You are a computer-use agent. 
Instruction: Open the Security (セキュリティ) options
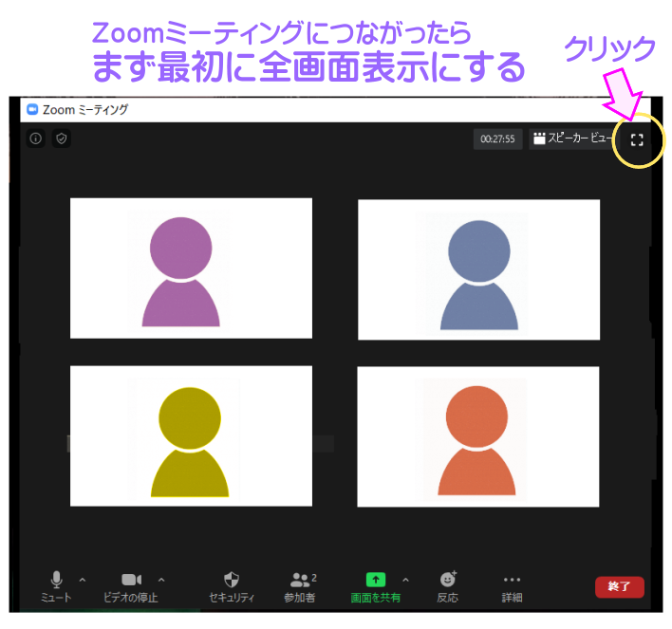tap(232, 586)
